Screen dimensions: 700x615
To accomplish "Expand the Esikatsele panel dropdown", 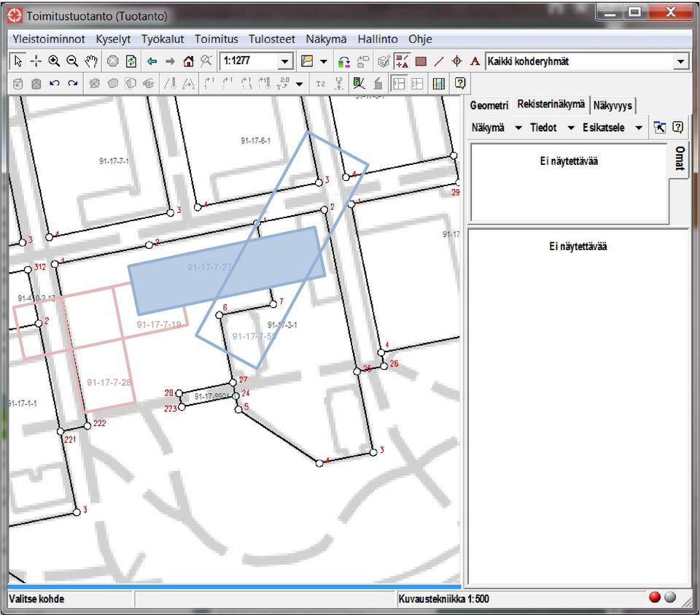I will click(639, 128).
